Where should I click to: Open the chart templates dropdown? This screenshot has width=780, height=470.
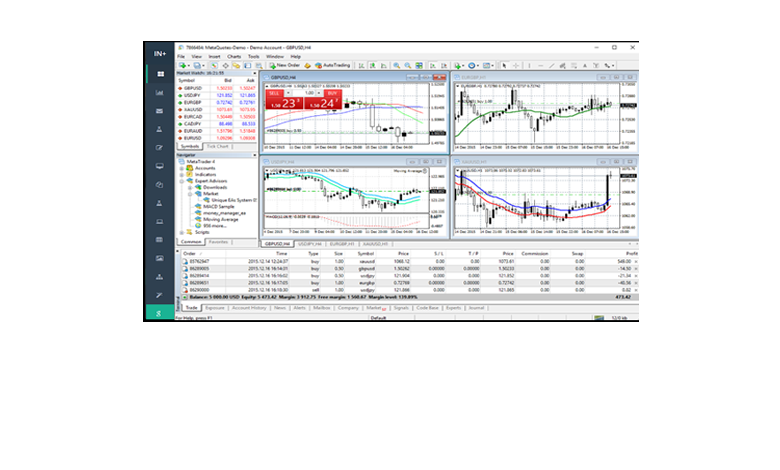point(488,65)
